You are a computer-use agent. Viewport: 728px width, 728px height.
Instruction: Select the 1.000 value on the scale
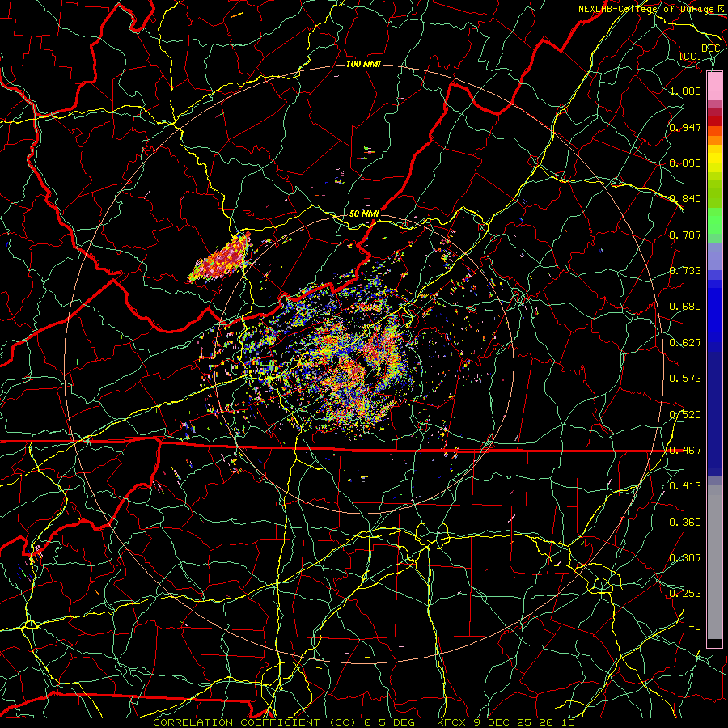pyautogui.click(x=685, y=91)
